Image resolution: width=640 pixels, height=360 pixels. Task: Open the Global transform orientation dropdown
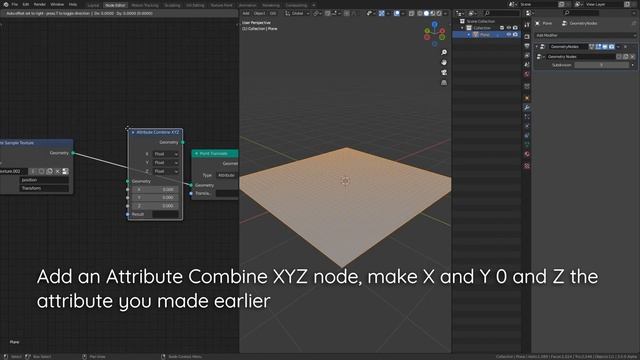pos(298,13)
